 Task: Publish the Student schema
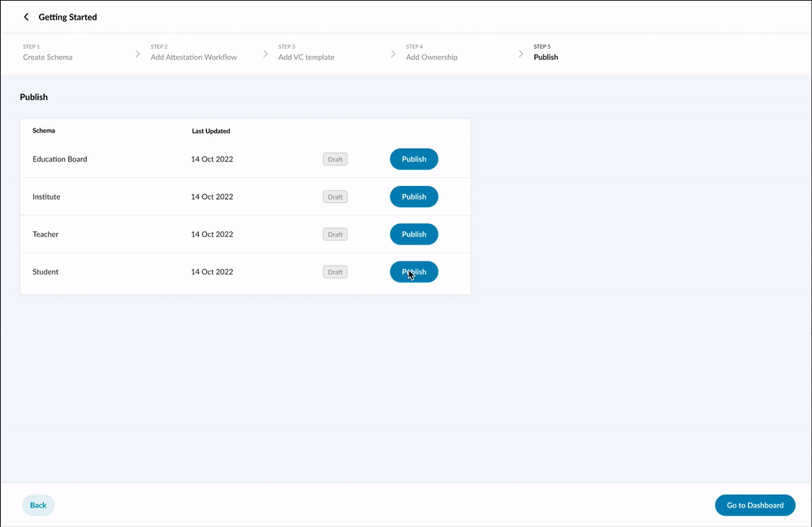[x=413, y=272]
